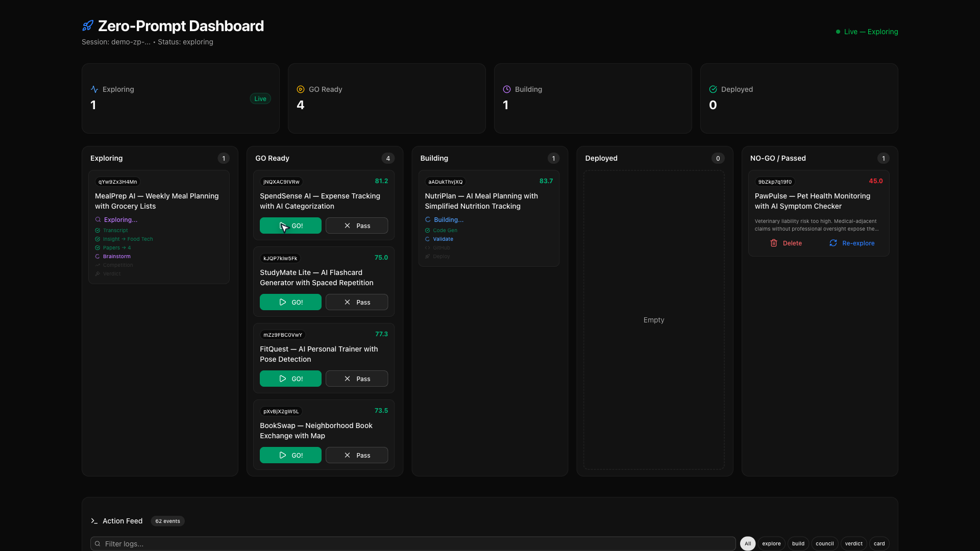Click the terminal icon beside Action Feed
The image size is (980, 551).
coord(94,521)
